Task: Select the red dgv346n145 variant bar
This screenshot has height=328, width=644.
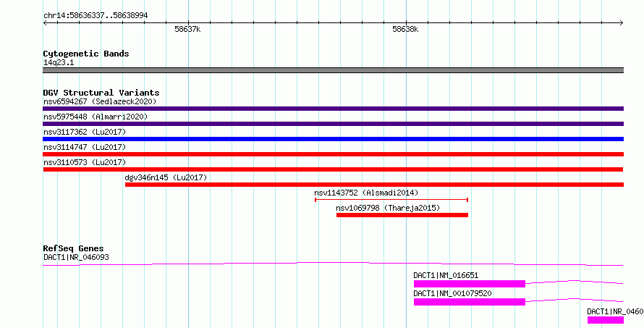Action: click(374, 185)
